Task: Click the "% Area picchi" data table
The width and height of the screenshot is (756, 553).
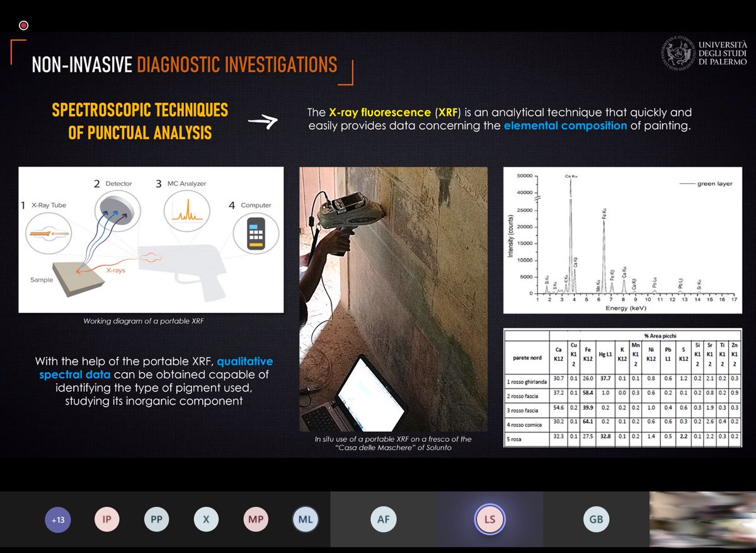Action: tap(622, 388)
